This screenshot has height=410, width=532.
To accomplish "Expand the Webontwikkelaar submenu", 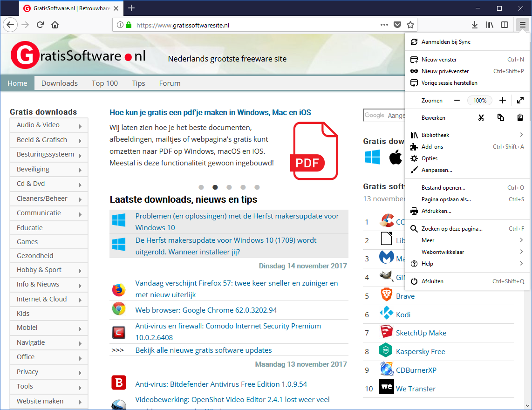I will coord(466,252).
